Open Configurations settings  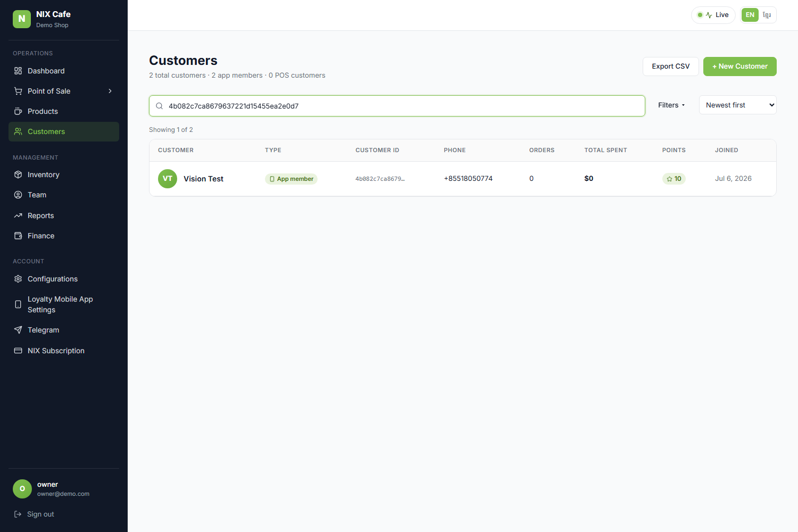point(64,279)
